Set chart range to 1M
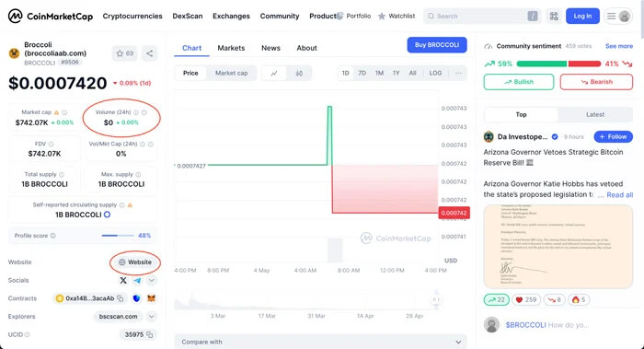 click(379, 73)
